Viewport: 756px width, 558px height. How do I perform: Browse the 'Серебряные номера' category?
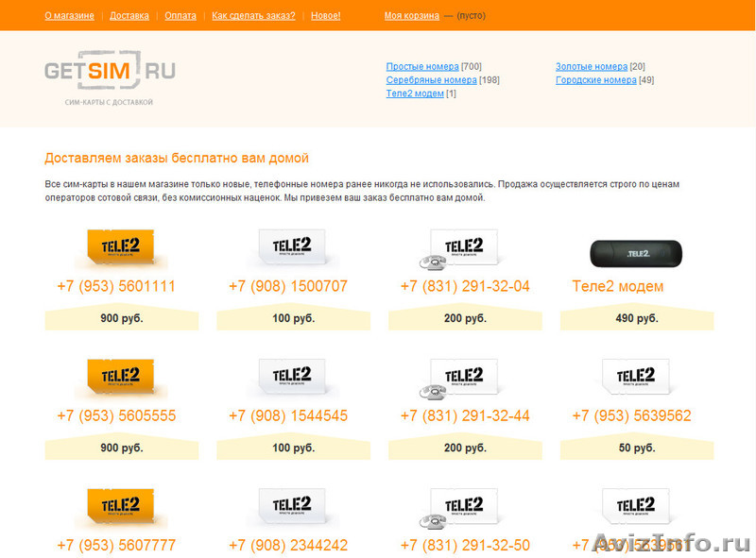pyautogui.click(x=432, y=80)
